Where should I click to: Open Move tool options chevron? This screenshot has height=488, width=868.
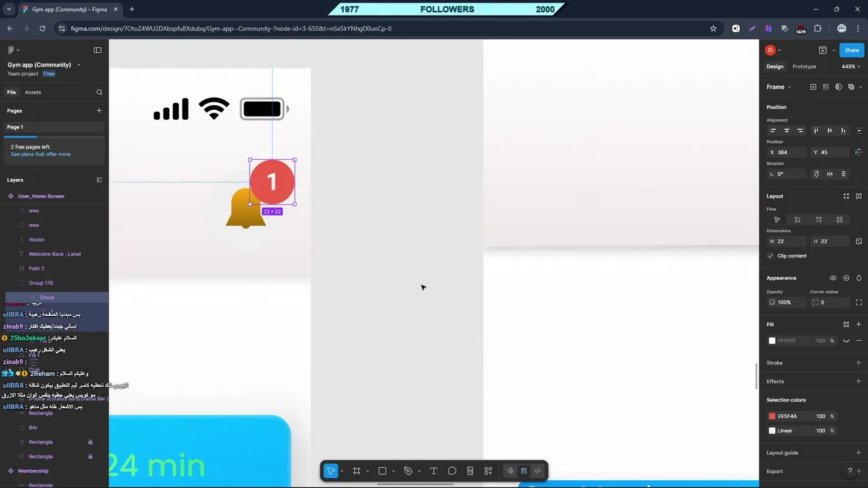pyautogui.click(x=342, y=471)
